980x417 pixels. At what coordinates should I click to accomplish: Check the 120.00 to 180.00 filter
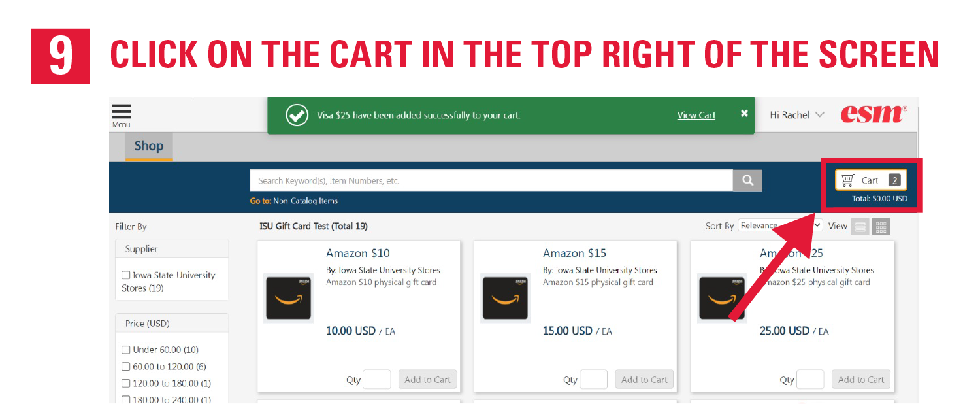coord(126,384)
